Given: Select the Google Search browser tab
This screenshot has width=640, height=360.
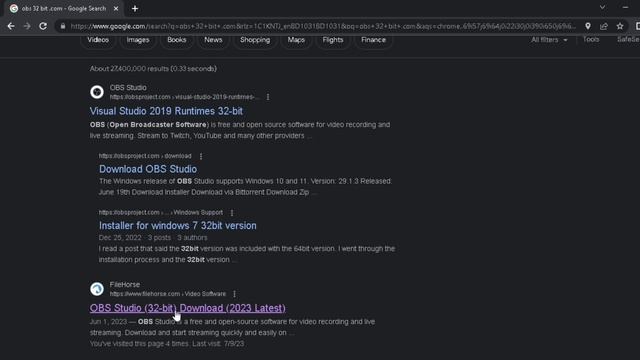Looking at the screenshot, I should (64, 9).
